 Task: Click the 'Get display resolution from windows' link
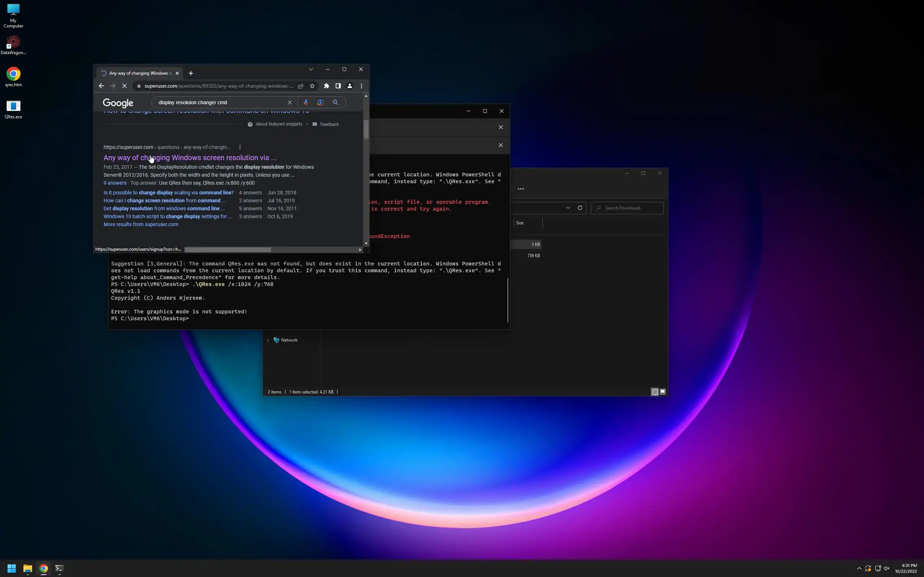click(164, 208)
